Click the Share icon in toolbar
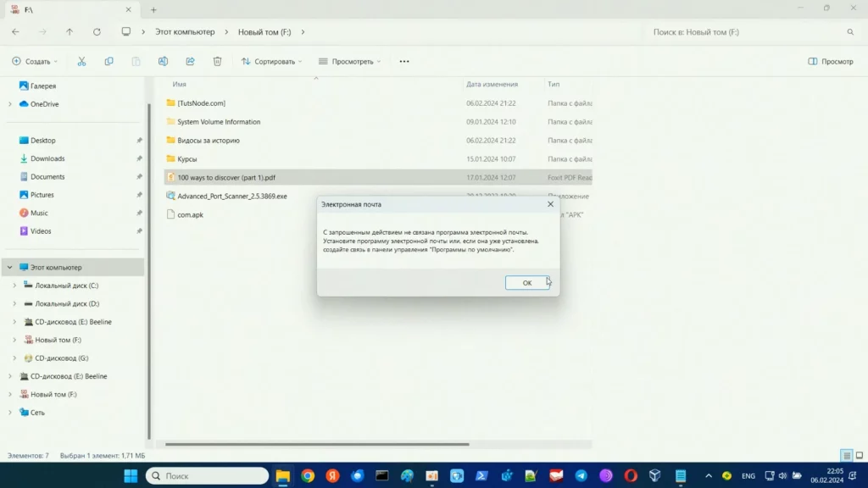868x488 pixels. point(190,61)
